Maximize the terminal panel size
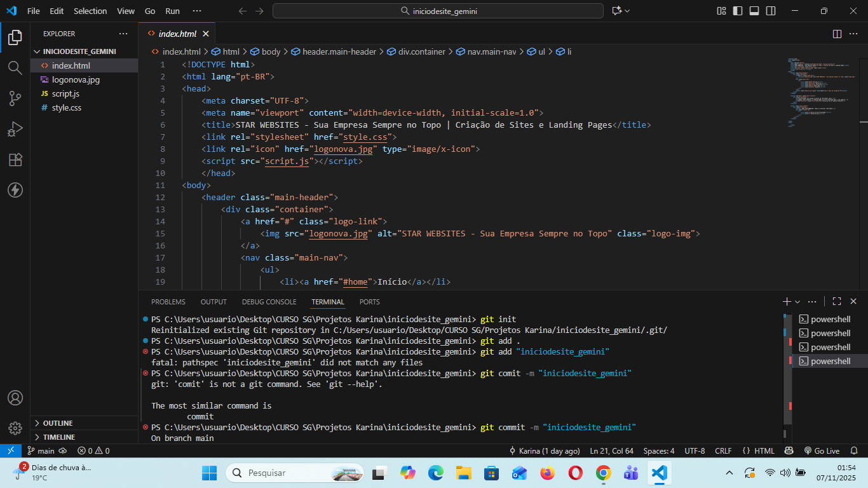Viewport: 868px width, 488px height. coord(837,302)
